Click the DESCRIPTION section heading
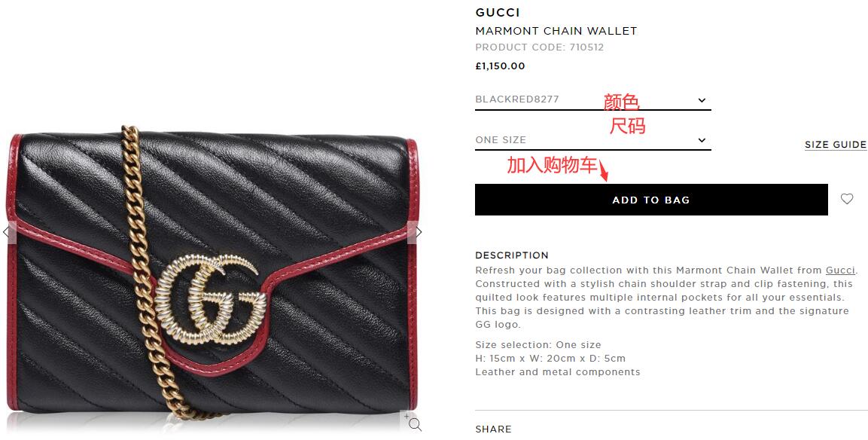The height and width of the screenshot is (440, 868). click(x=512, y=255)
